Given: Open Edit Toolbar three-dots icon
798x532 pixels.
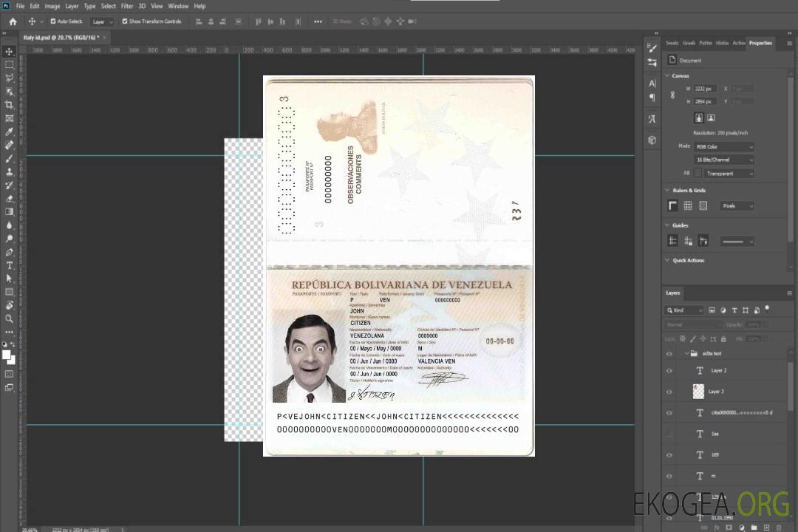Looking at the screenshot, I should pos(9,332).
